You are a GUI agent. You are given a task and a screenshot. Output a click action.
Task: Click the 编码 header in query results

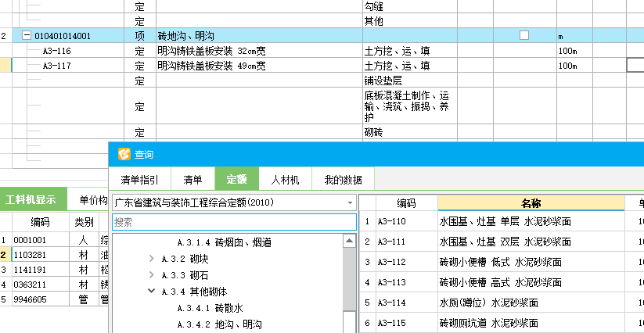tap(407, 203)
